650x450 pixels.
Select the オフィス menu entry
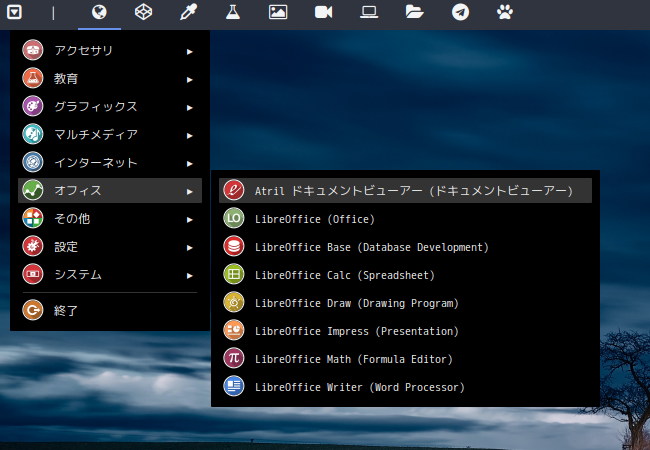coord(110,190)
